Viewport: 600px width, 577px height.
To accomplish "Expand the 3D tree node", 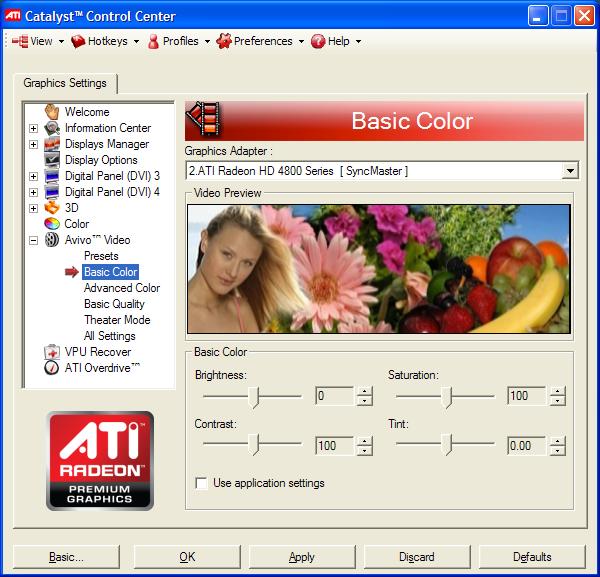I will coord(34,208).
